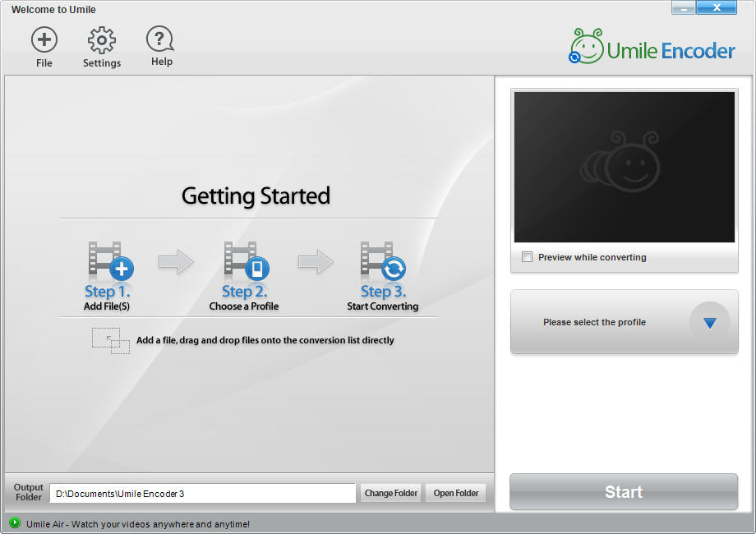Screen dimensions: 756x534
Task: Click the Umile Encoder logo
Action: tap(652, 48)
